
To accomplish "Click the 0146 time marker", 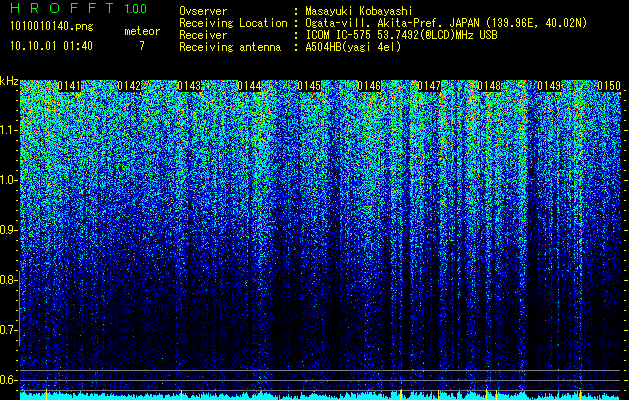I will coord(369,86).
